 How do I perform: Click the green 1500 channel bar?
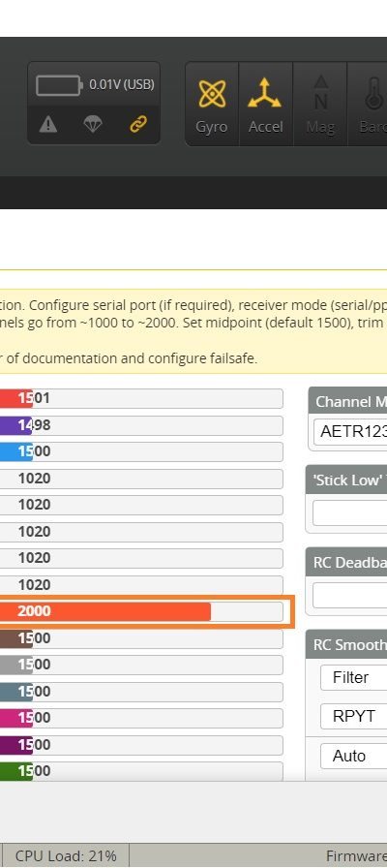point(141,770)
